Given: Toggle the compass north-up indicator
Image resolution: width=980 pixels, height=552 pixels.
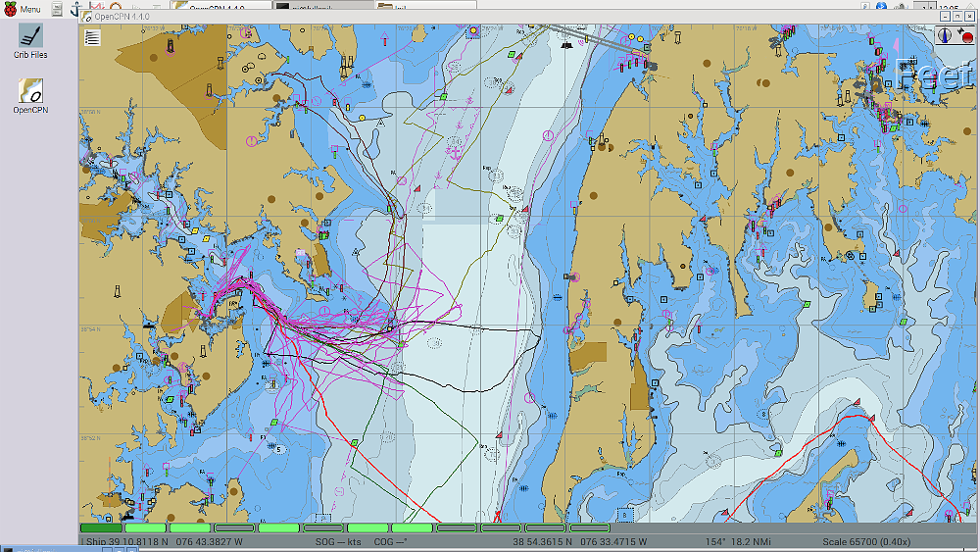Looking at the screenshot, I should coord(944,35).
